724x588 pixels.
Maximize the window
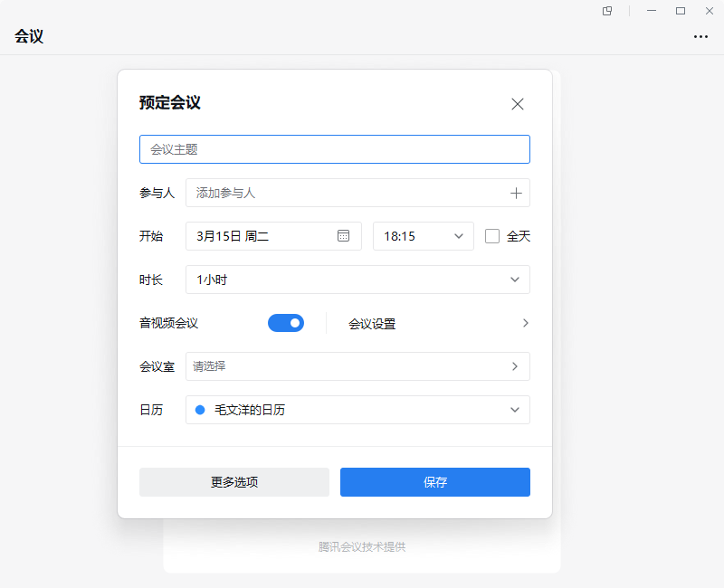click(681, 11)
